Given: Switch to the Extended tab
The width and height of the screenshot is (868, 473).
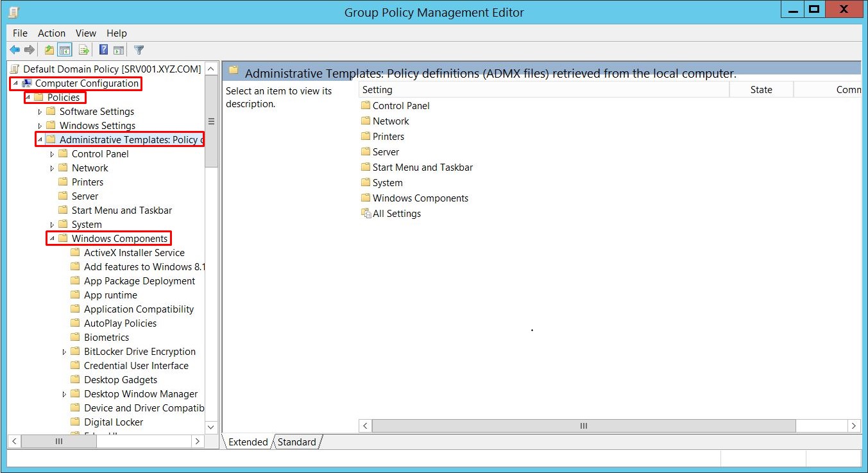Looking at the screenshot, I should [248, 442].
